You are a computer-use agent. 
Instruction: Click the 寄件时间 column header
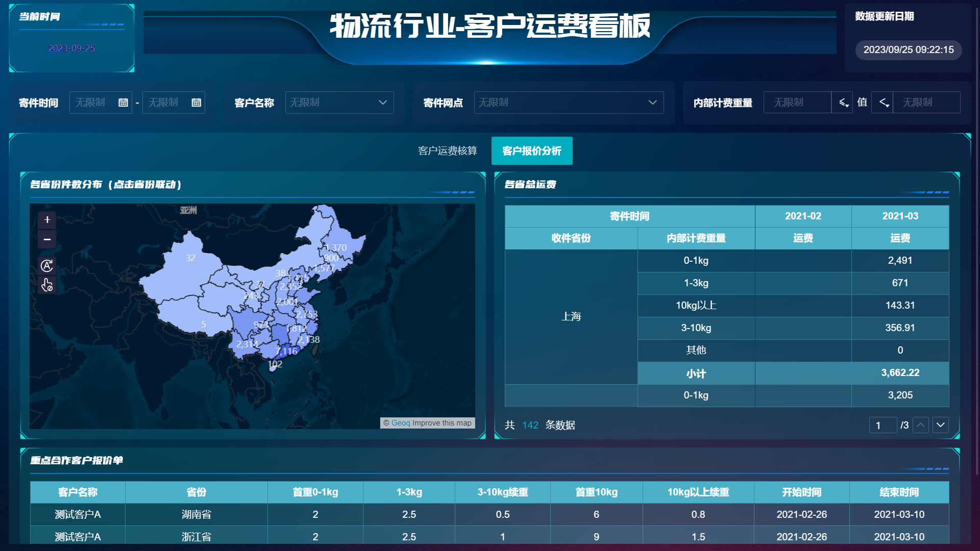(x=630, y=216)
